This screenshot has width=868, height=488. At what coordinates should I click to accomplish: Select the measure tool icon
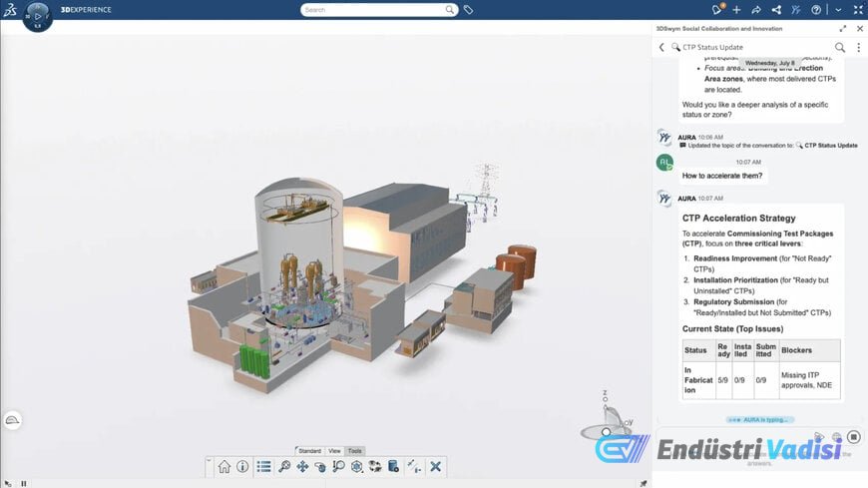[x=414, y=467]
